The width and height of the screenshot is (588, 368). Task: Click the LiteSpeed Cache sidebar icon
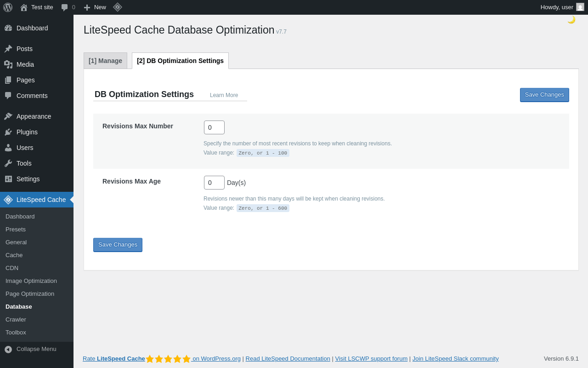click(8, 200)
